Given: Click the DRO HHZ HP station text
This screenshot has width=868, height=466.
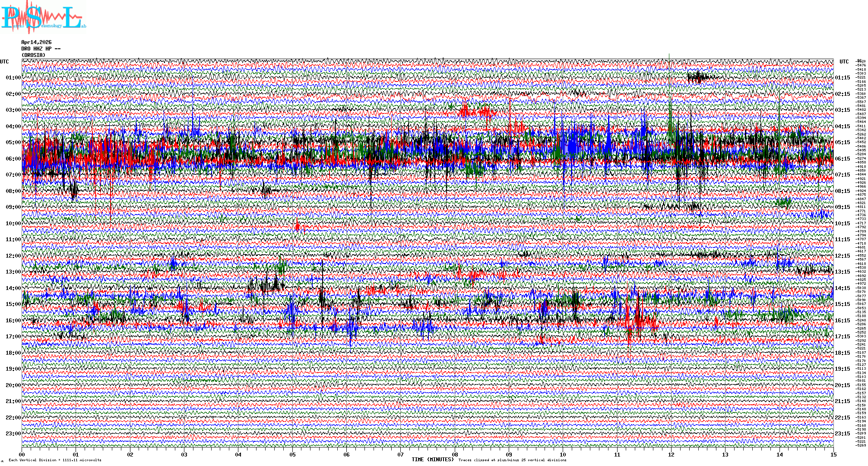Looking at the screenshot, I should [x=41, y=49].
